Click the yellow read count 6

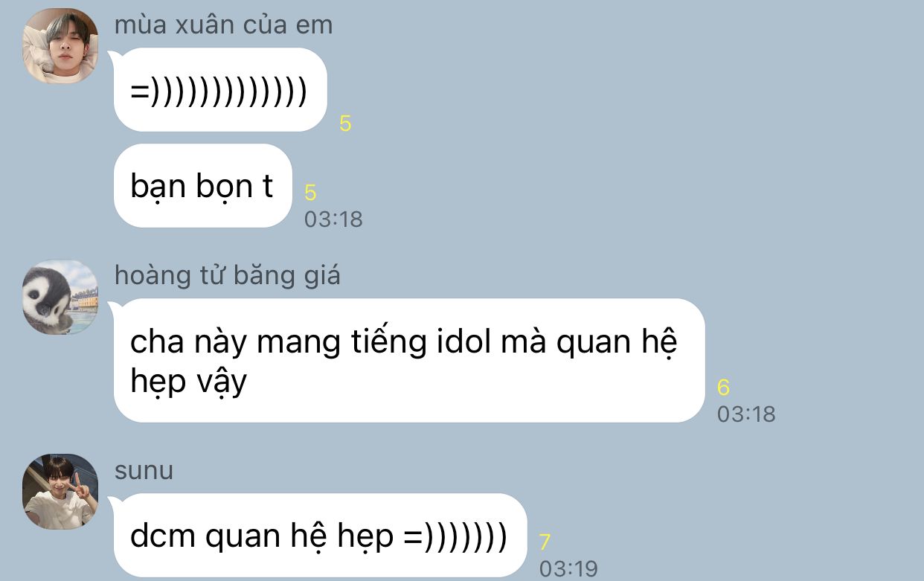[723, 387]
